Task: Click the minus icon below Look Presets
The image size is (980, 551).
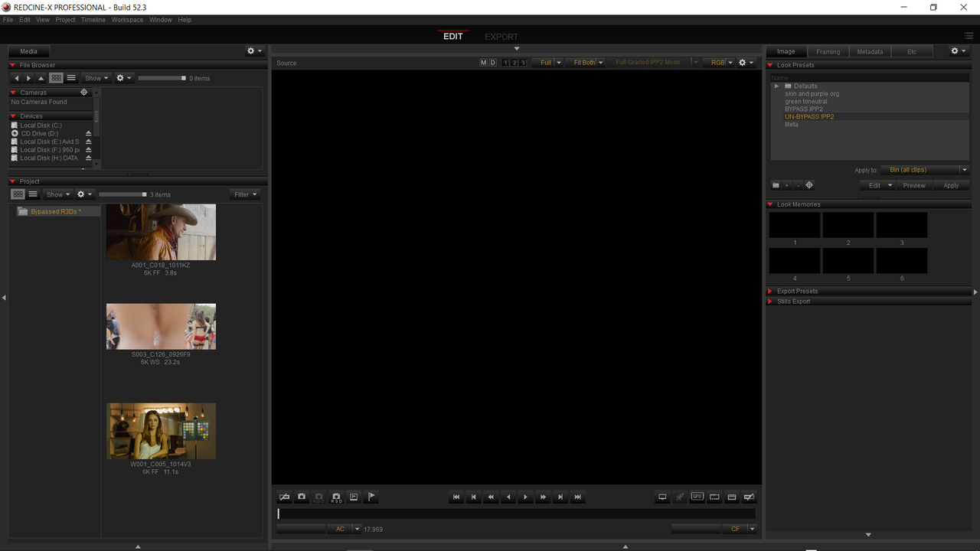Action: pos(798,185)
